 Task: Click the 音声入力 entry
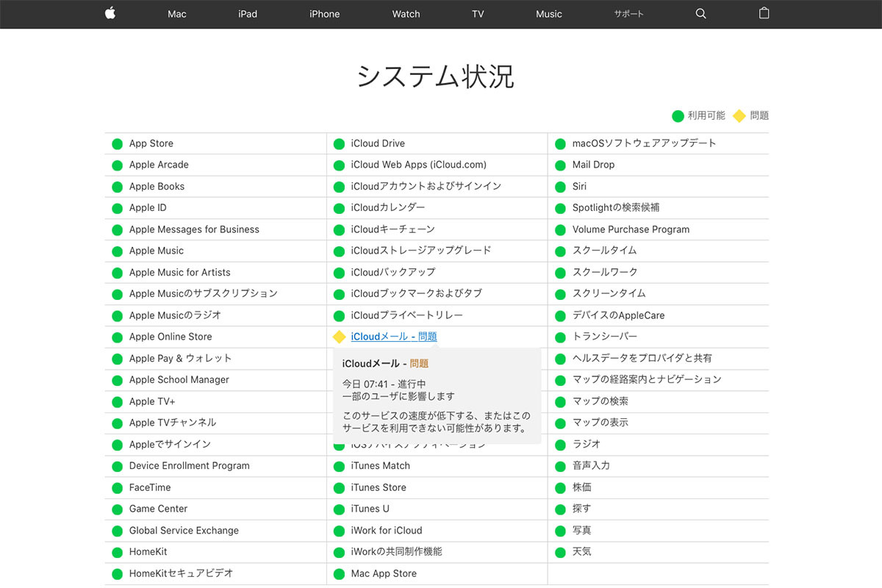click(592, 465)
